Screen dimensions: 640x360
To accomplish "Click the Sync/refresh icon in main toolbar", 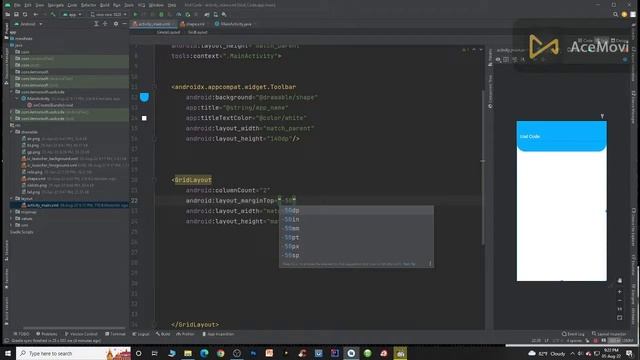I will tap(25, 14).
